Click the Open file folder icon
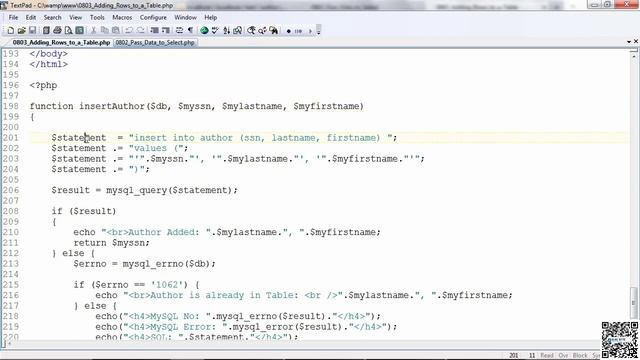 [22, 31]
